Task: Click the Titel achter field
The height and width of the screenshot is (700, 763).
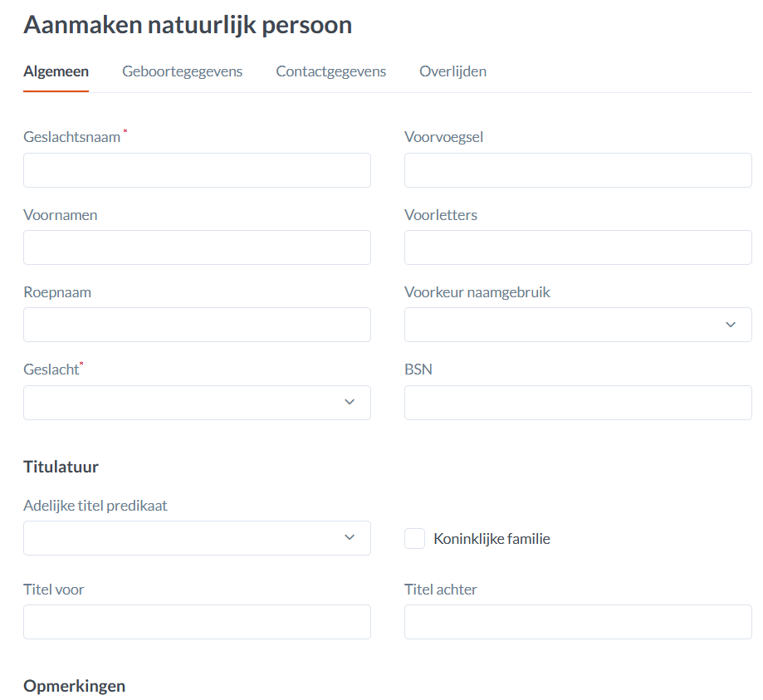Action: (578, 622)
